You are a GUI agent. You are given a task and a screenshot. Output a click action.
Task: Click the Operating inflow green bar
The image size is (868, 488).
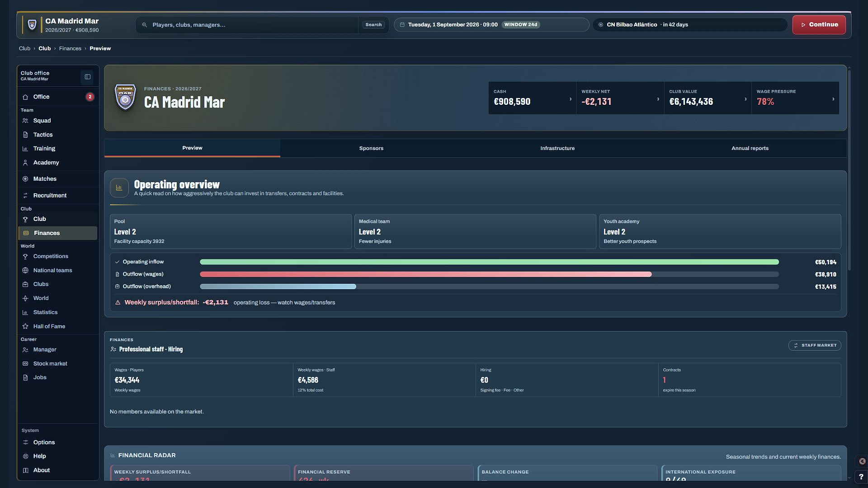click(489, 262)
